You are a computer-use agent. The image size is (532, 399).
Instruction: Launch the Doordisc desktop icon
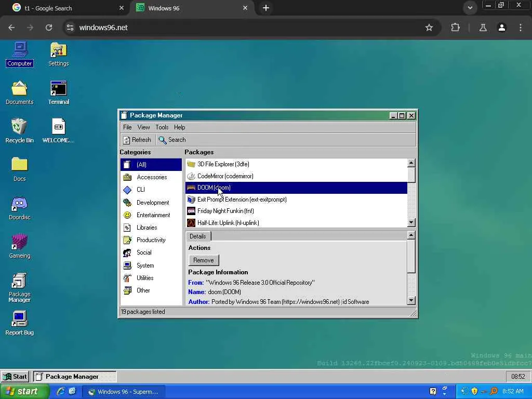coord(19,208)
